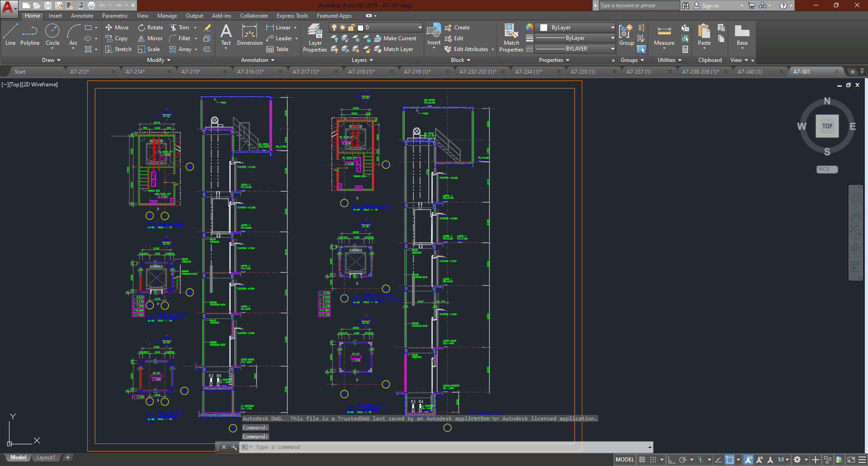This screenshot has width=868, height=466.
Task: Expand the Draw panel
Action: click(51, 60)
